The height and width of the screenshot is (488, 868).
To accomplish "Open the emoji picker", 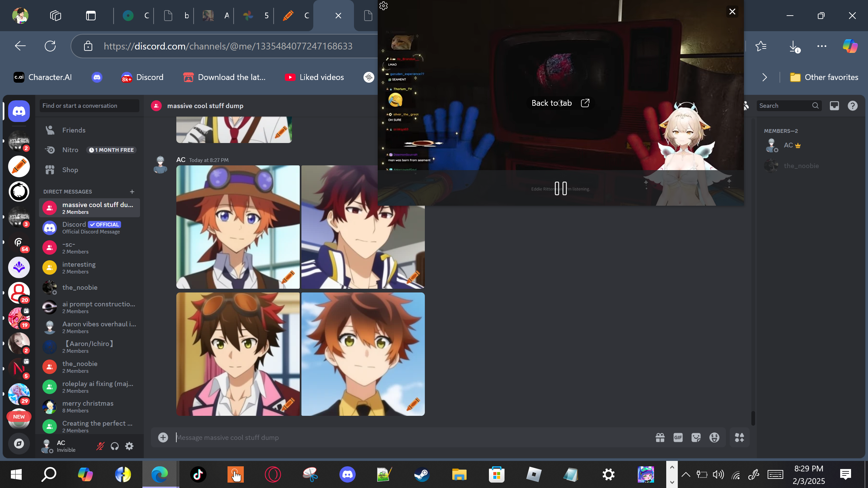I will click(714, 438).
